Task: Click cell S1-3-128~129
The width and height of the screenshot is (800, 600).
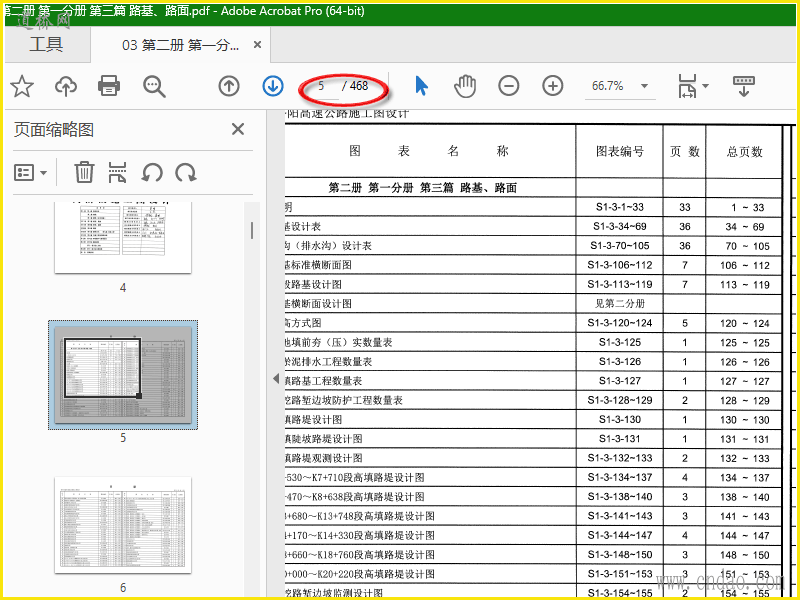Action: click(x=620, y=401)
